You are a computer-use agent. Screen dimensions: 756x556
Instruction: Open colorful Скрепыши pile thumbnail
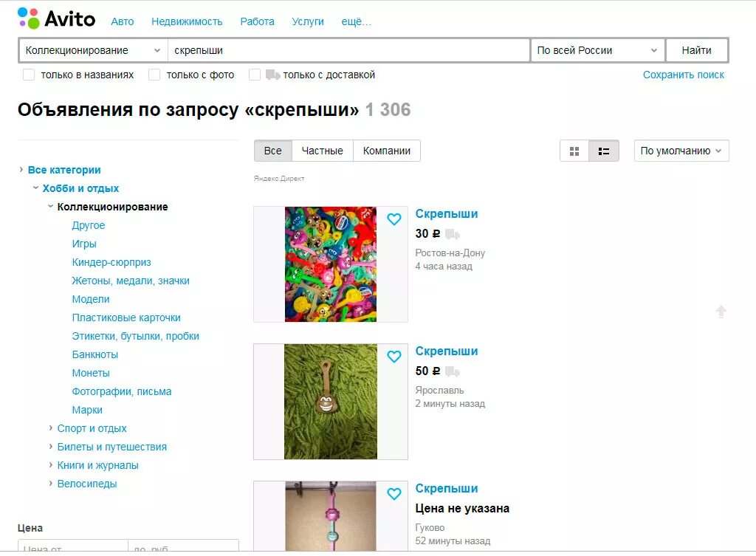pyautogui.click(x=331, y=264)
